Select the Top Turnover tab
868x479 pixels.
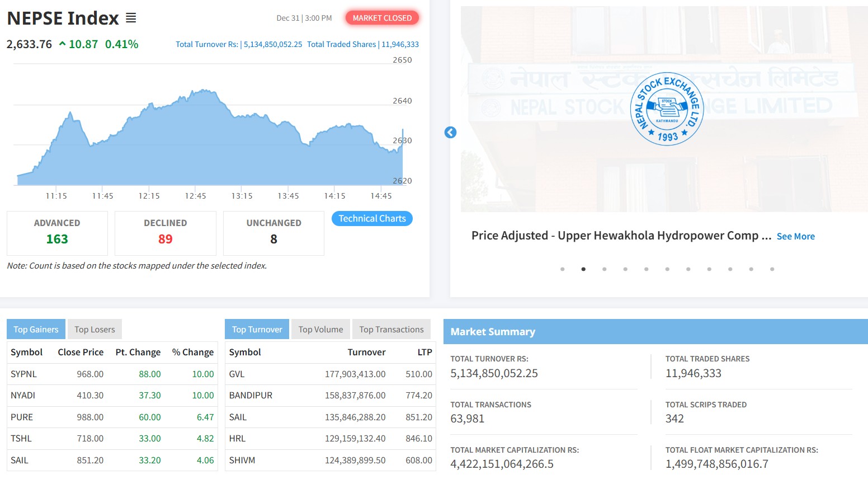tap(257, 330)
